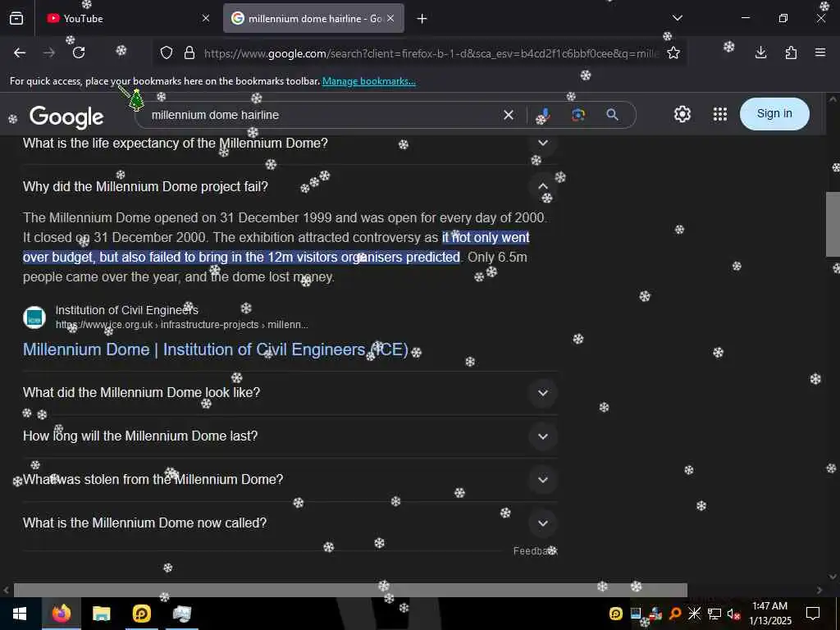Start Google voice search microphone

point(544,115)
